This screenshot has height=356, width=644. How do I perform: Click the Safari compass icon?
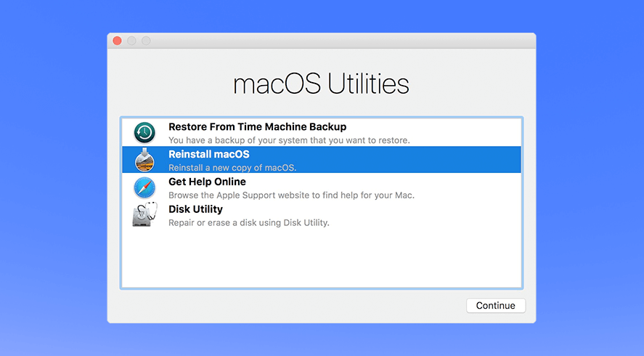(144, 187)
